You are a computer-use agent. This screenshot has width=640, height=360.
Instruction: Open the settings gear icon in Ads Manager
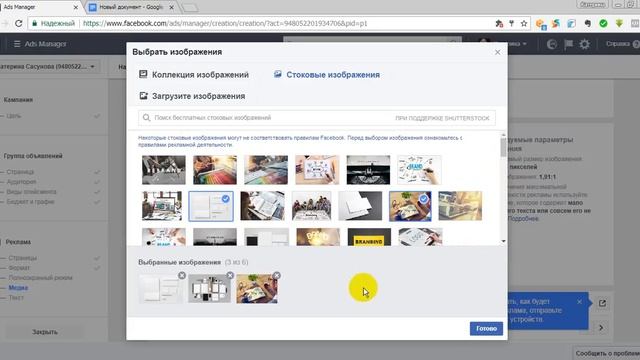click(584, 44)
